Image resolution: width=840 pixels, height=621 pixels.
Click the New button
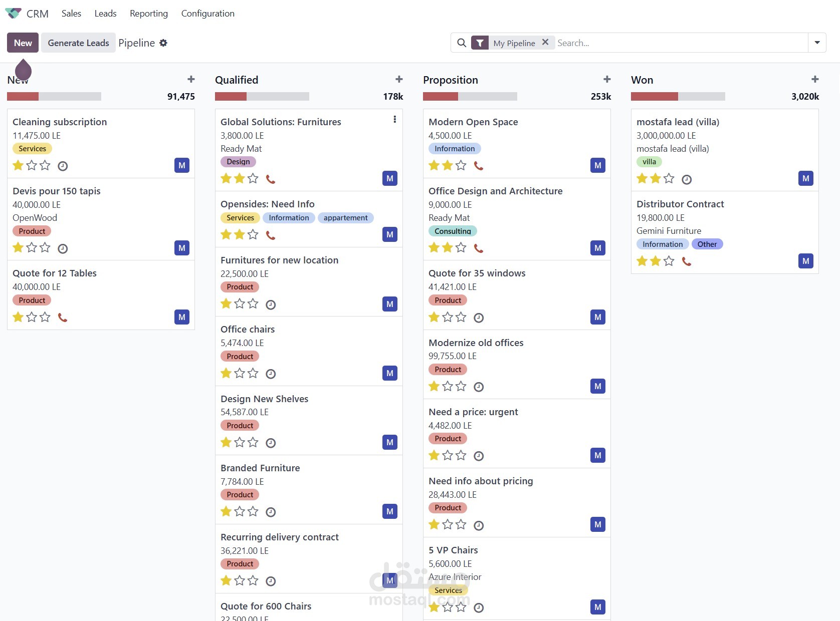pyautogui.click(x=22, y=43)
